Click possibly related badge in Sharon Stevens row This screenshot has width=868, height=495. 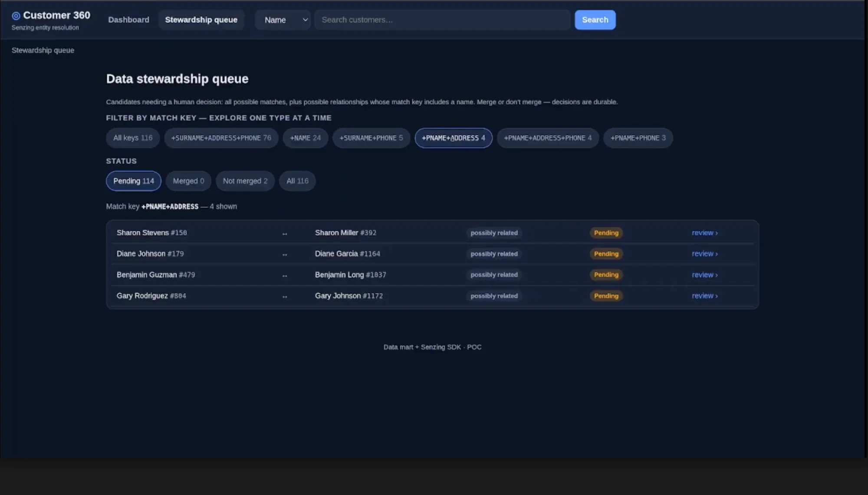[494, 233]
